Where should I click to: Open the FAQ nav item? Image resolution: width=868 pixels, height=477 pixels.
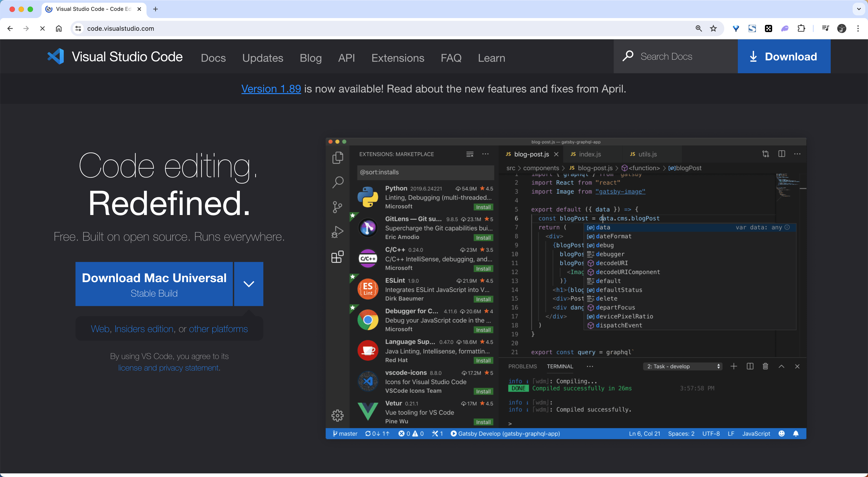point(451,58)
